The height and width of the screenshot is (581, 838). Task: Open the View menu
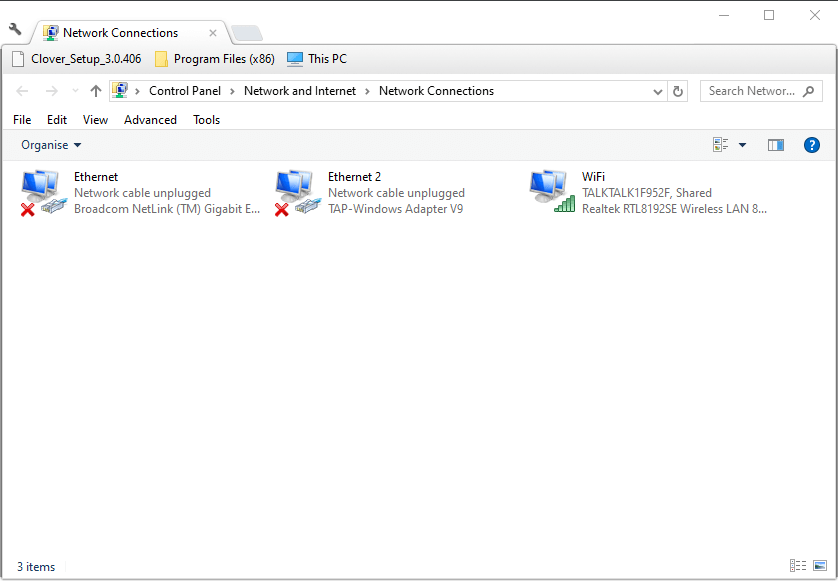coord(95,120)
